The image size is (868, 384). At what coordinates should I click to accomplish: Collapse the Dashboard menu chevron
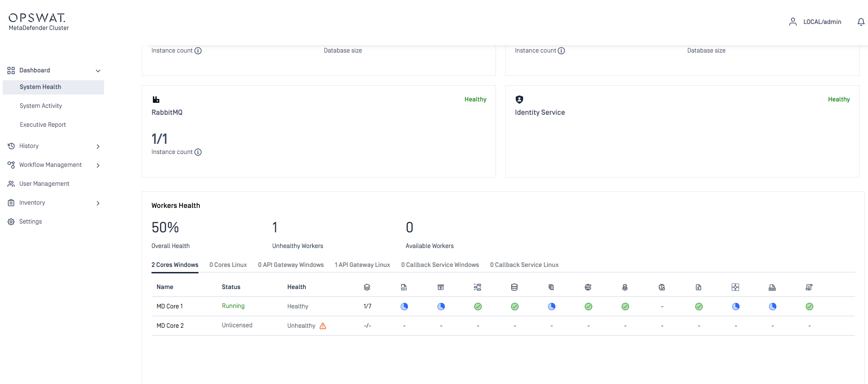pyautogui.click(x=98, y=71)
